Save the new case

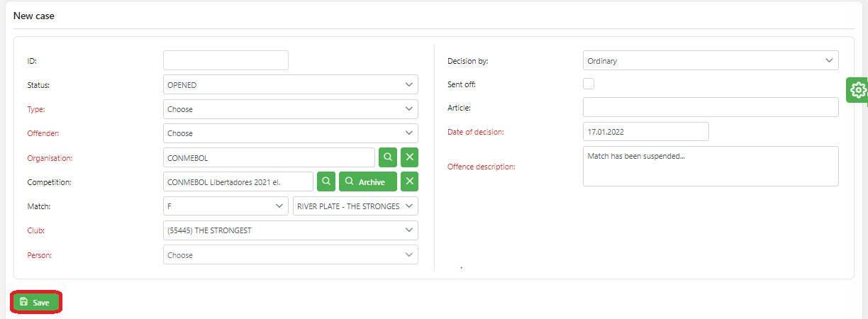35,302
